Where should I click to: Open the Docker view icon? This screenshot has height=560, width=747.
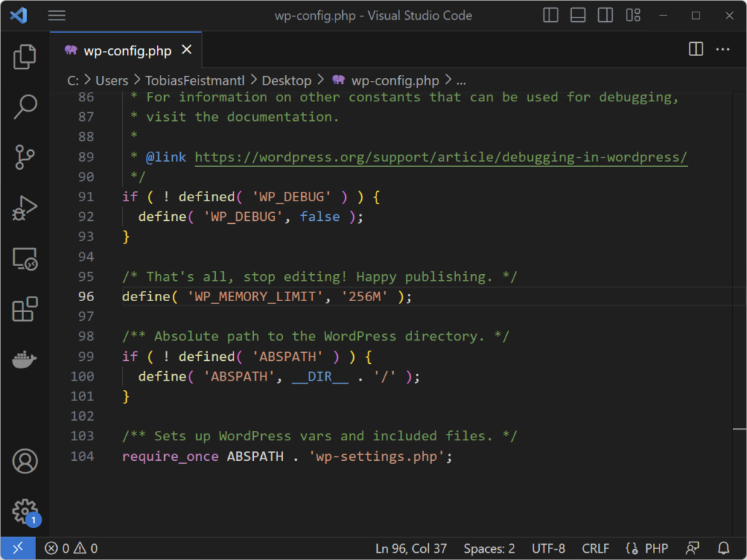[25, 360]
